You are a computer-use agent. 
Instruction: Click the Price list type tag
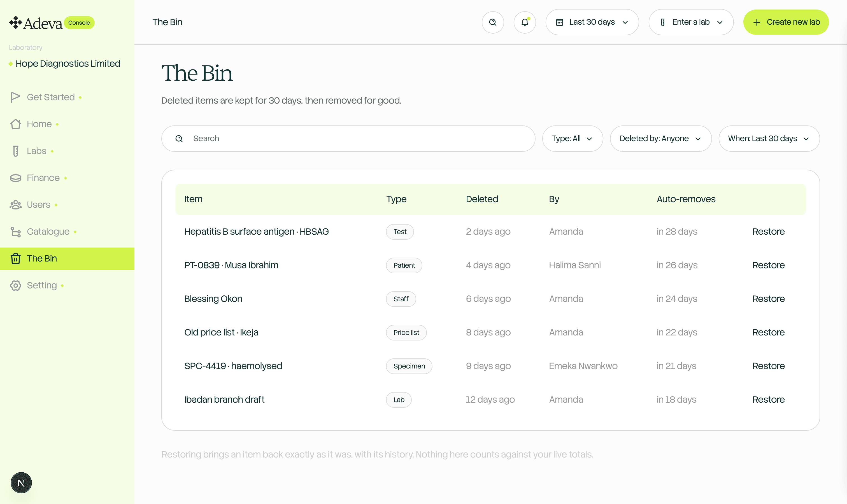coord(406,332)
